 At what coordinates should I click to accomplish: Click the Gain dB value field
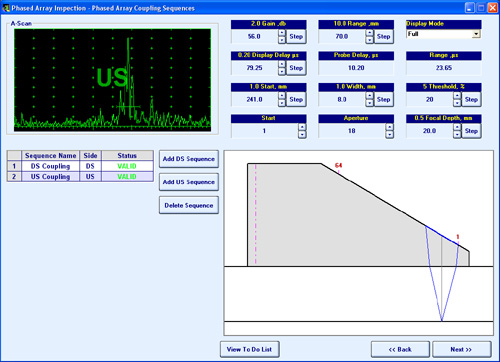(x=254, y=37)
